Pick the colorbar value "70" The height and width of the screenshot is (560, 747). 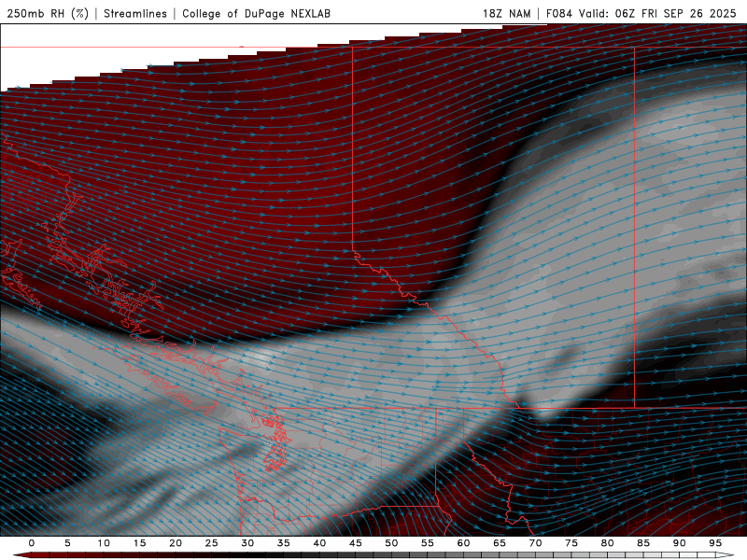pyautogui.click(x=535, y=543)
